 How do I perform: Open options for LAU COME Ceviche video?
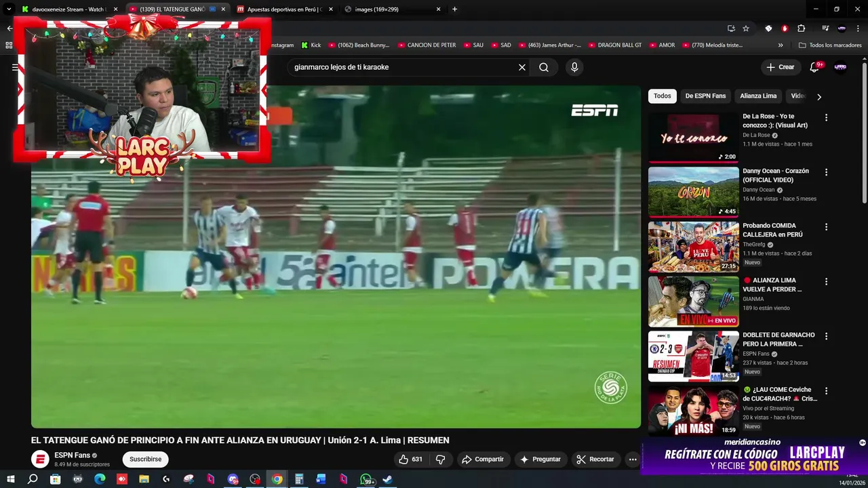(826, 391)
